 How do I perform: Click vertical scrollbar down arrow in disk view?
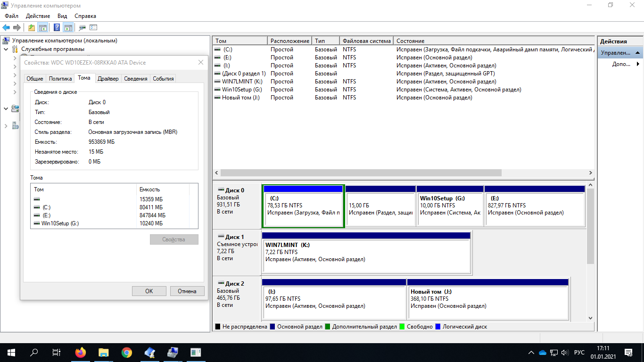point(591,318)
